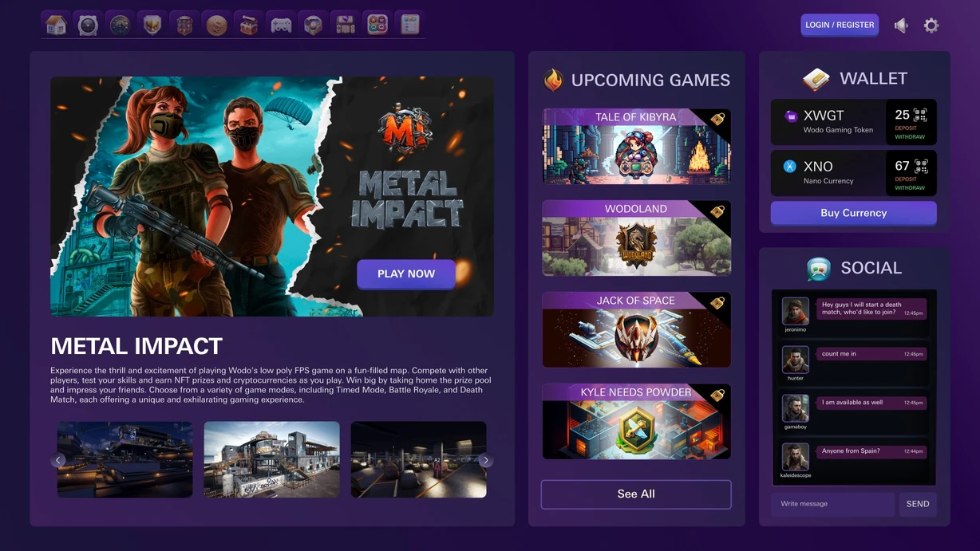Open the Home house icon
Screen dimensions: 980x551
point(56,25)
